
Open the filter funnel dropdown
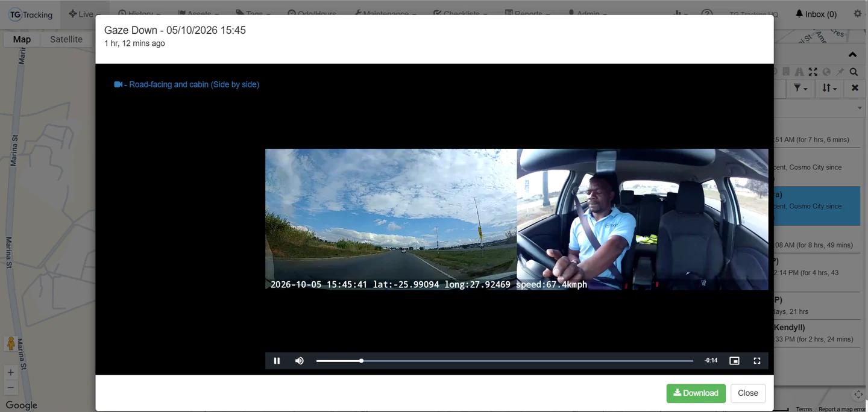click(800, 88)
